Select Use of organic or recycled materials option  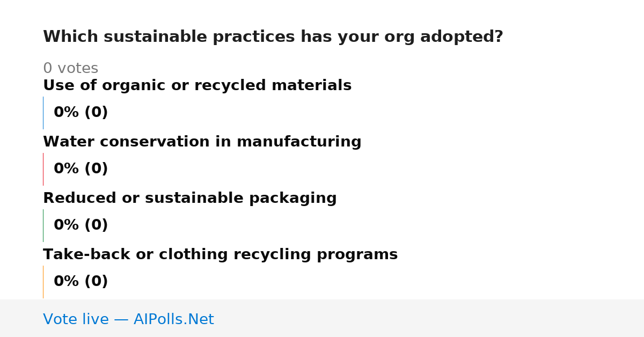pyautogui.click(x=197, y=85)
